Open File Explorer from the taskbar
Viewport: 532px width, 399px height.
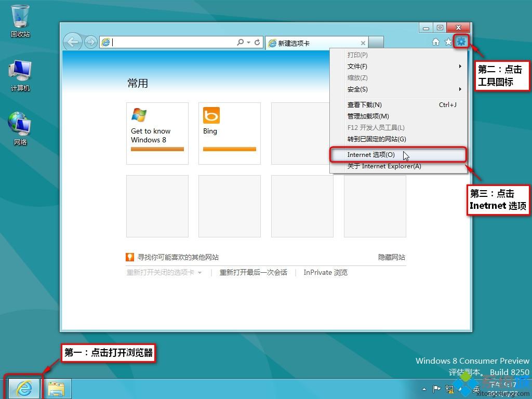(56, 389)
